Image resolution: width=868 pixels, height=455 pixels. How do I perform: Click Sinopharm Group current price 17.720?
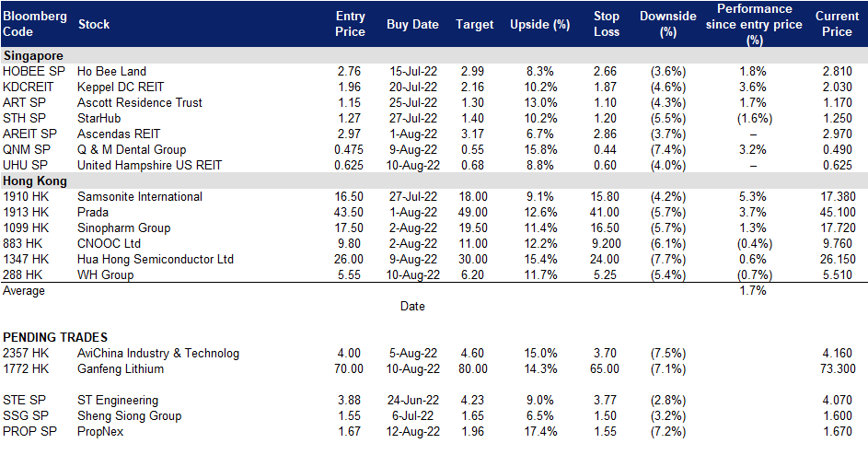839,227
